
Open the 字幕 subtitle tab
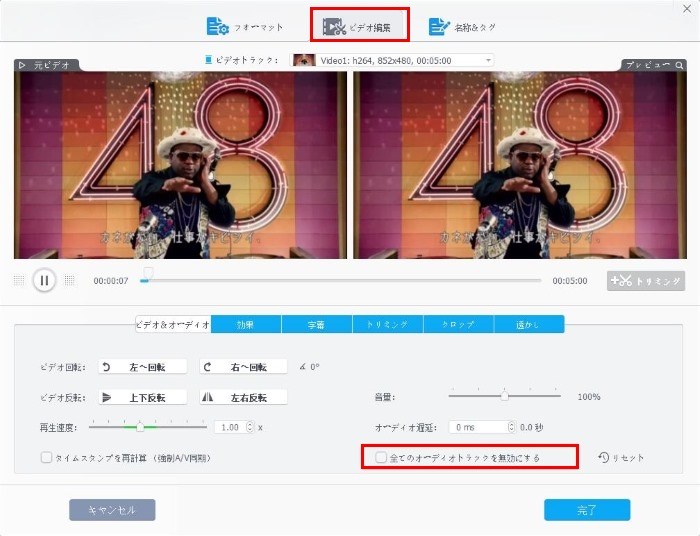click(x=316, y=325)
